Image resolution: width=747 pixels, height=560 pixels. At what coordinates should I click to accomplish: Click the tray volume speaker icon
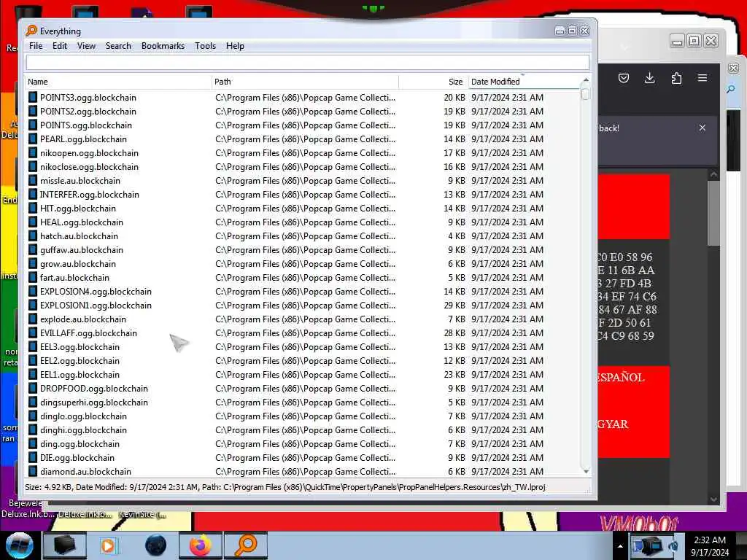[x=673, y=546]
